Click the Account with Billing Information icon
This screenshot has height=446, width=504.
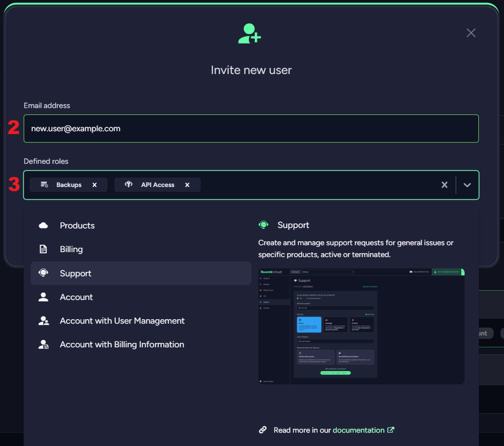[x=43, y=344]
